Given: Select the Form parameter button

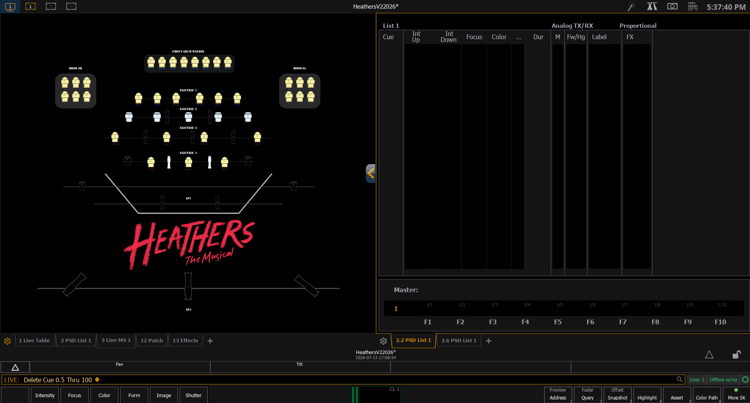Looking at the screenshot, I should [x=134, y=395].
